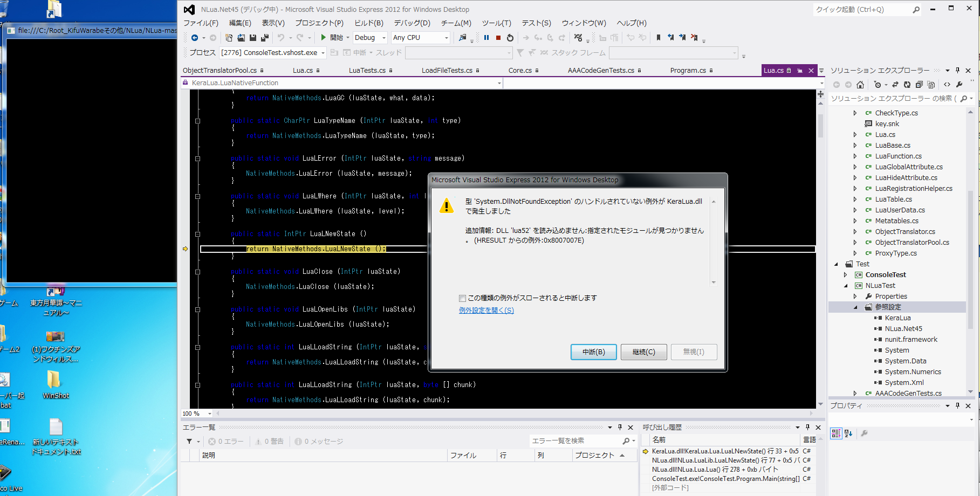980x496 pixels.
Task: Restart debugging with the circular arrow icon
Action: 510,38
